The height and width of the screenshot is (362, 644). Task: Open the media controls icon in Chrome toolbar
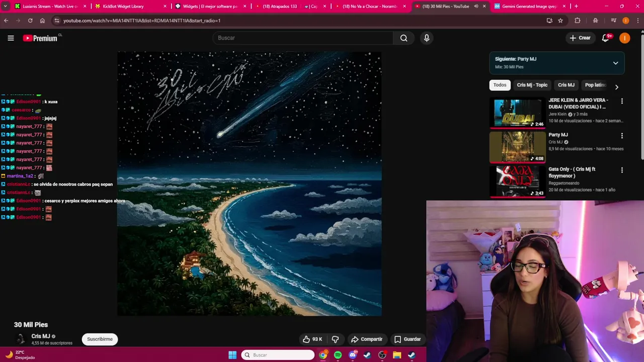click(613, 21)
